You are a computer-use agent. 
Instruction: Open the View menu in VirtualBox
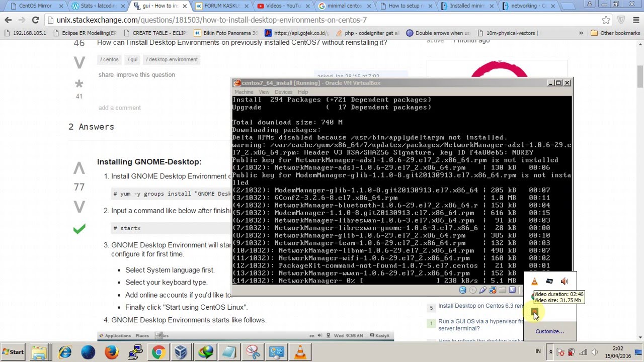[264, 92]
